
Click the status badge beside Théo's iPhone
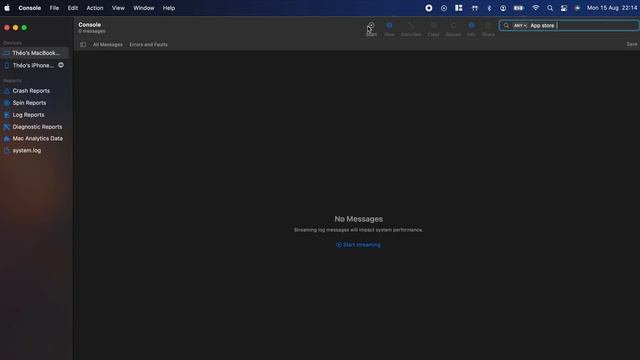pos(61,65)
